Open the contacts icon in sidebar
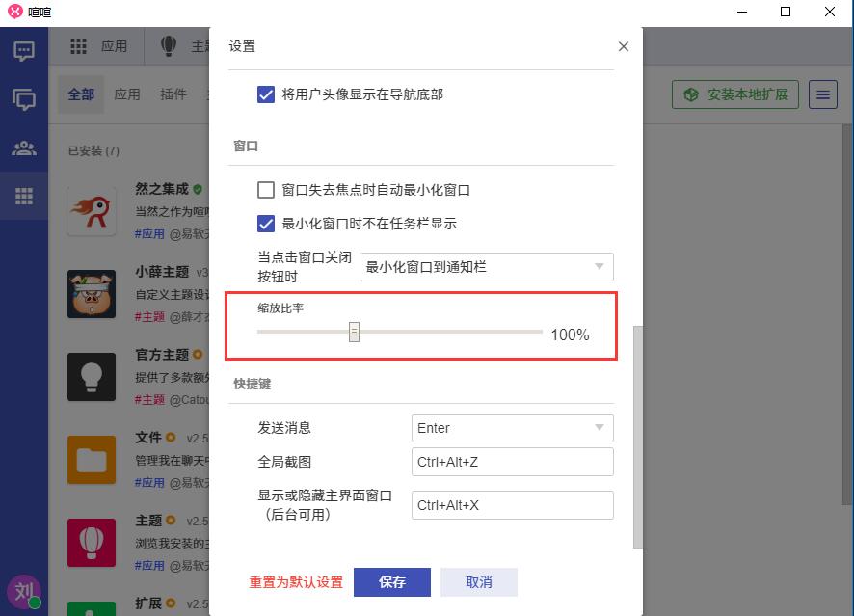854x616 pixels. pyautogui.click(x=24, y=147)
